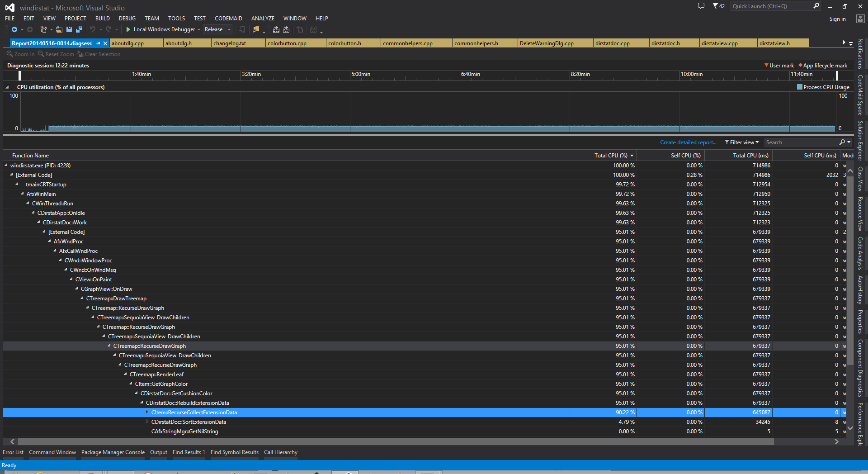Open the Call Hierarchy tab
Screen dimensions: 868x474
281,452
